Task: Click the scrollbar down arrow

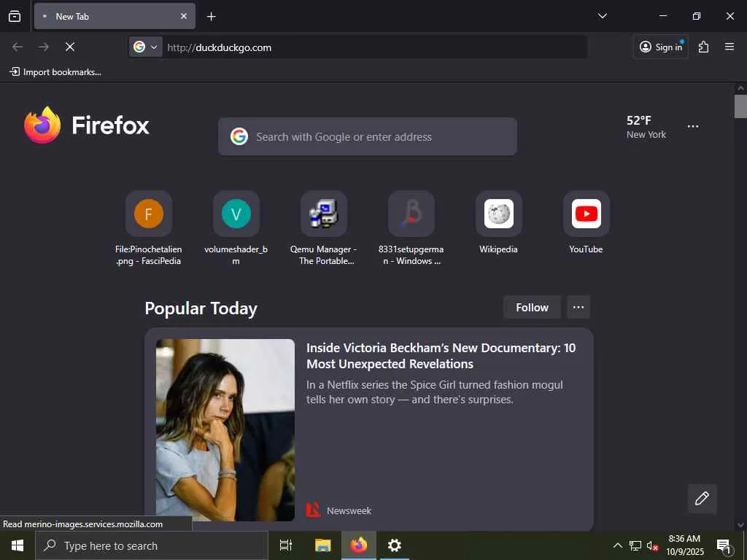Action: tap(740, 525)
